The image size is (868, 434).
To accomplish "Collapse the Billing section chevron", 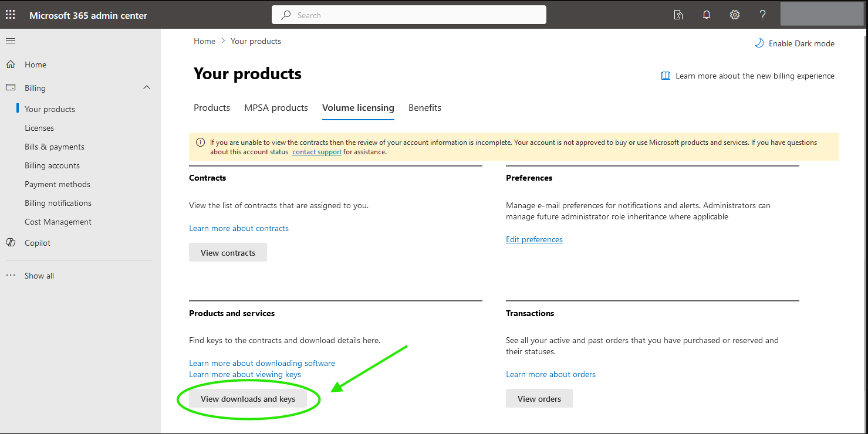I will pyautogui.click(x=146, y=87).
